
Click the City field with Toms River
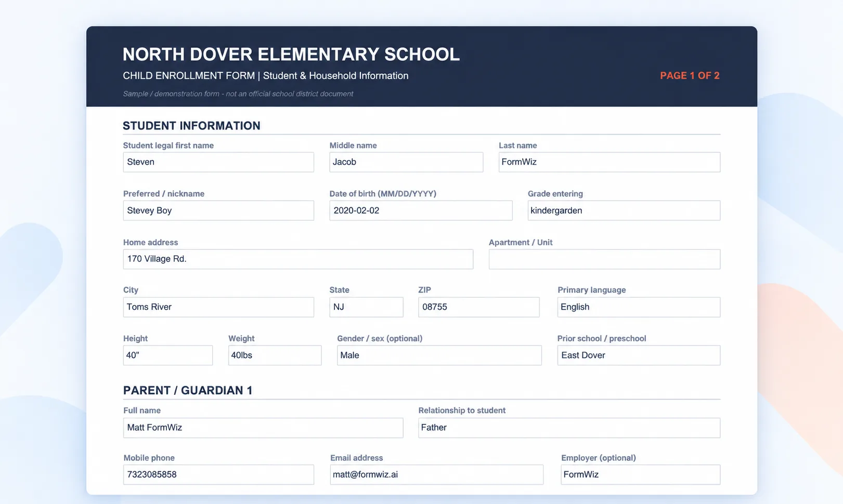pyautogui.click(x=218, y=307)
